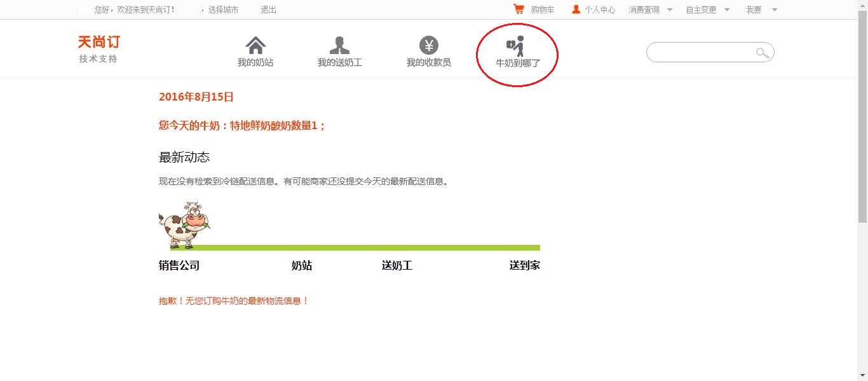The height and width of the screenshot is (381, 868).
Task: Go to 牛奶到哪了 label
Action: [518, 64]
